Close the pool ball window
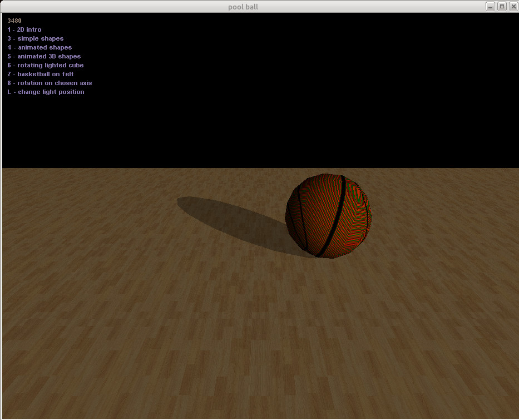 513,6
